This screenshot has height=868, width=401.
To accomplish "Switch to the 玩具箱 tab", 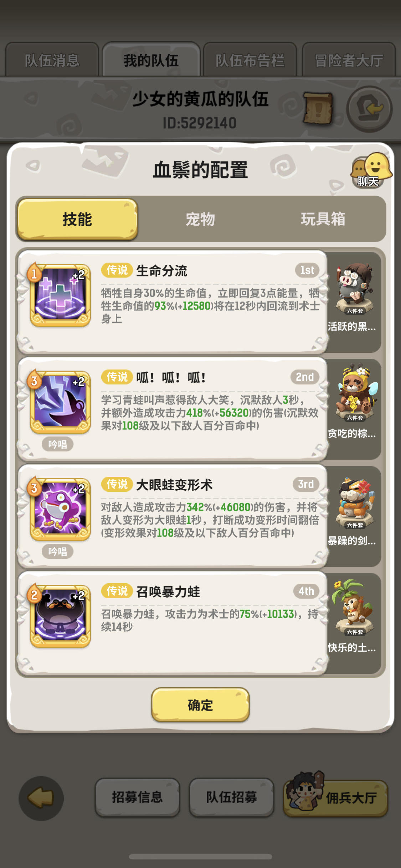I will 323,219.
